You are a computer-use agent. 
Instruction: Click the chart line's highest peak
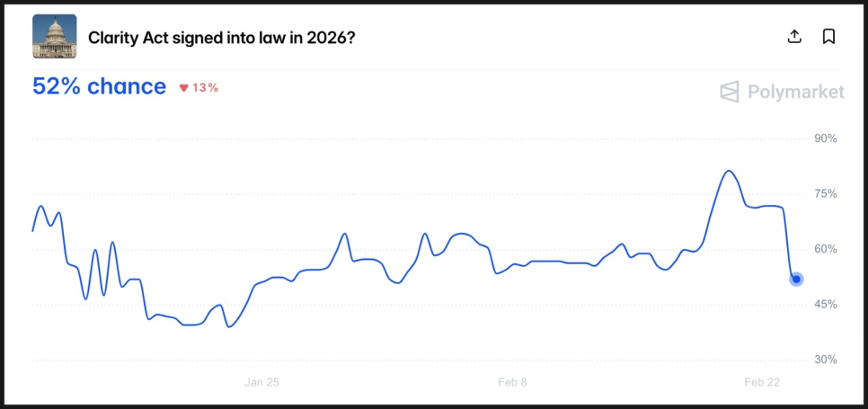pyautogui.click(x=728, y=171)
